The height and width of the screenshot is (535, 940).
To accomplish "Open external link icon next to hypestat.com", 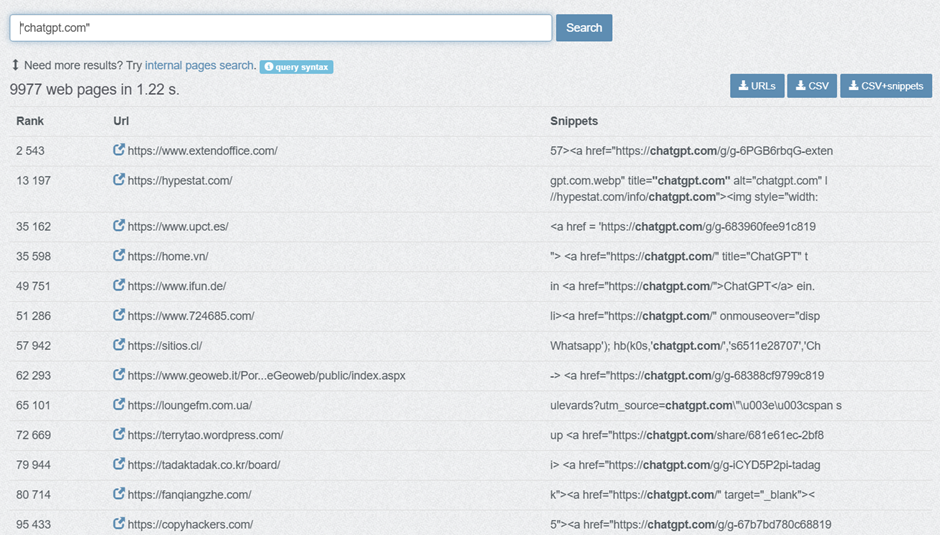I will (119, 180).
